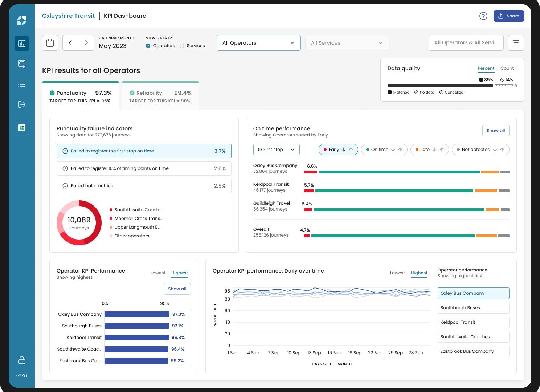The width and height of the screenshot is (540, 392).
Task: Open the dashboard bar chart view in sidebar
Action: (22, 44)
